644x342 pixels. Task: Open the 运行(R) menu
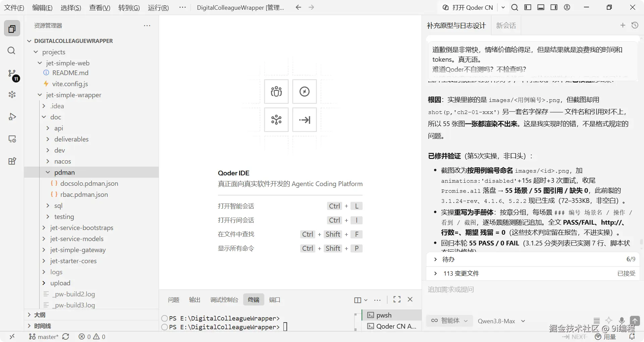[158, 8]
